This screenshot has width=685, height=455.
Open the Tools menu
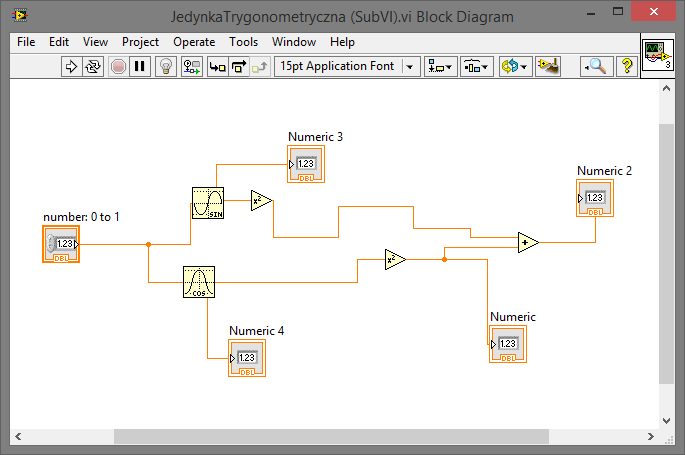[x=243, y=42]
